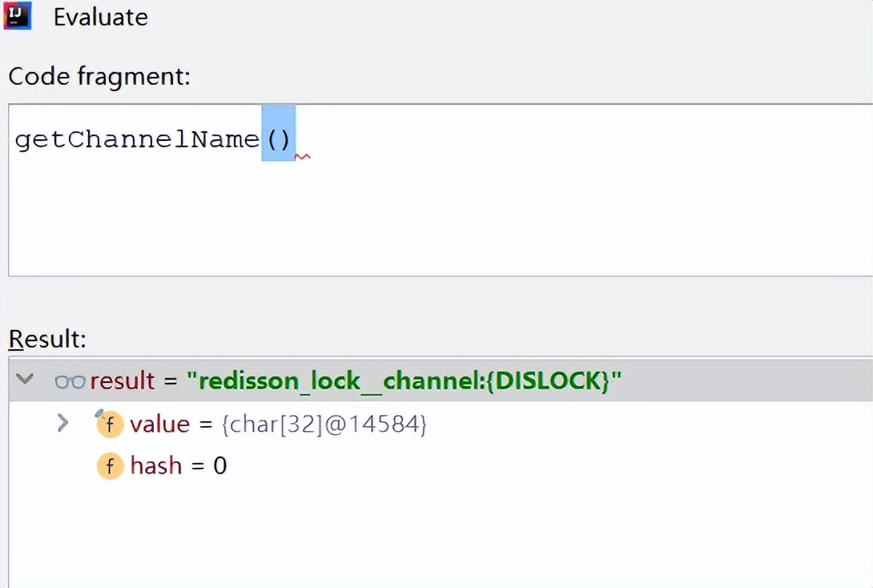
Task: Click the getChannelName text in code fragment
Action: [137, 139]
